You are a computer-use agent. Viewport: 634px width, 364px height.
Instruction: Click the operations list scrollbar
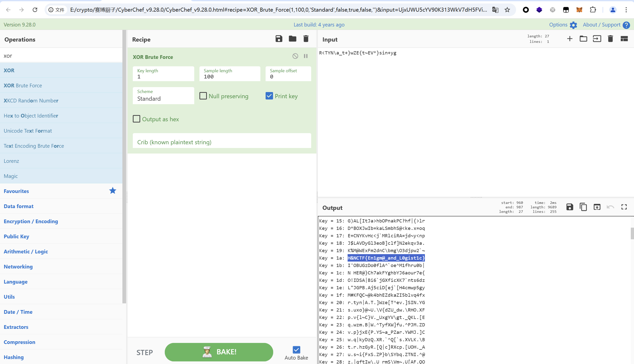click(124, 167)
